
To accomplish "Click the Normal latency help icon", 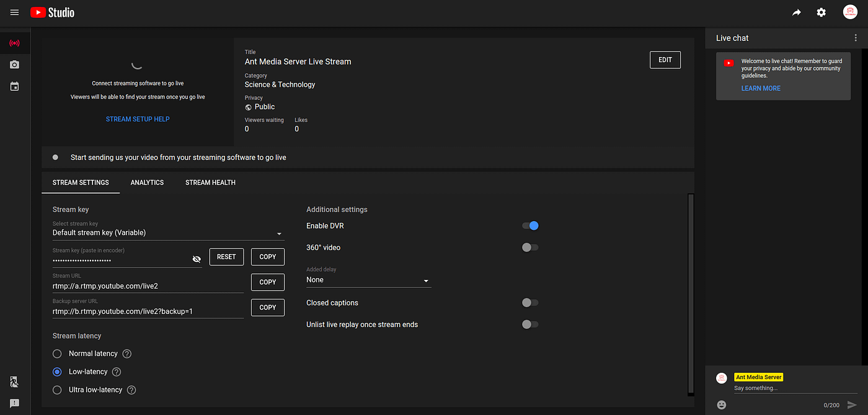I will coord(127,354).
